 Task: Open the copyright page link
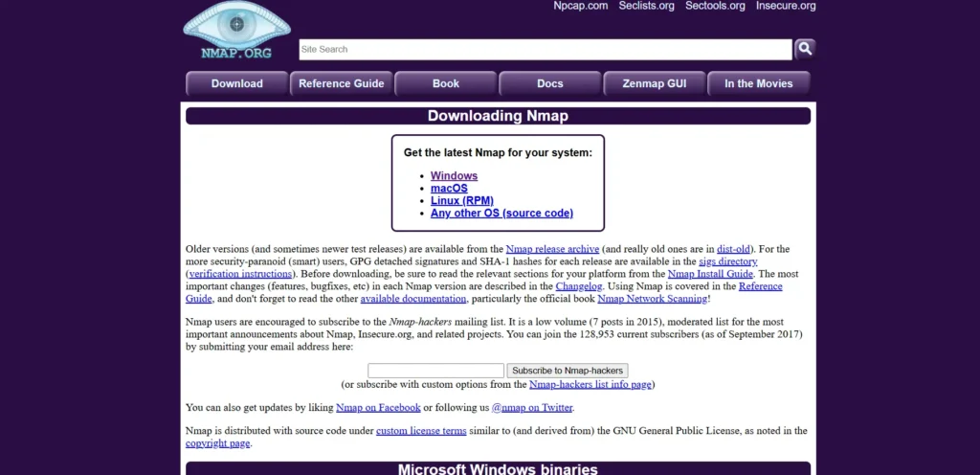(217, 443)
